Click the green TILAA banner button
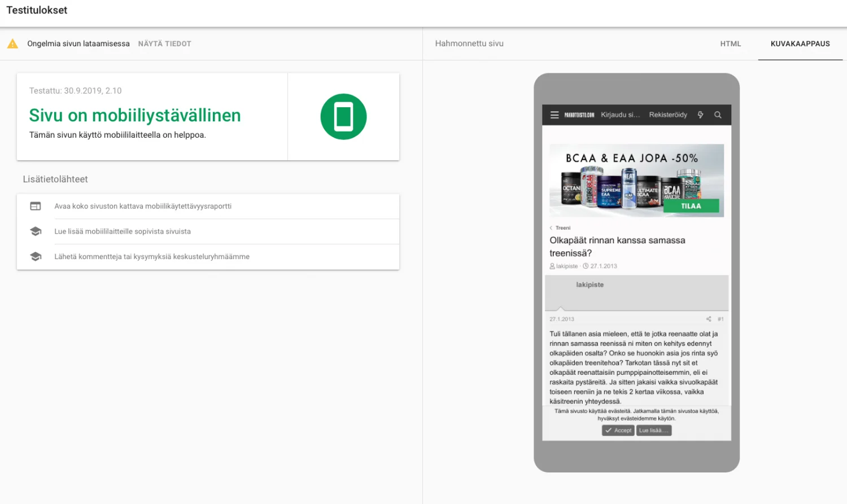847x504 pixels. pyautogui.click(x=691, y=206)
